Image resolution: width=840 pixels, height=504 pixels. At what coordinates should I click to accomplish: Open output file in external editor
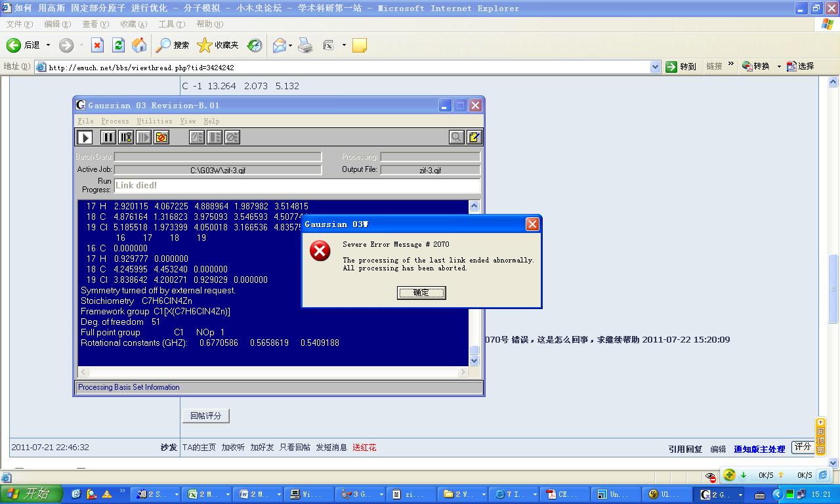coord(474,137)
